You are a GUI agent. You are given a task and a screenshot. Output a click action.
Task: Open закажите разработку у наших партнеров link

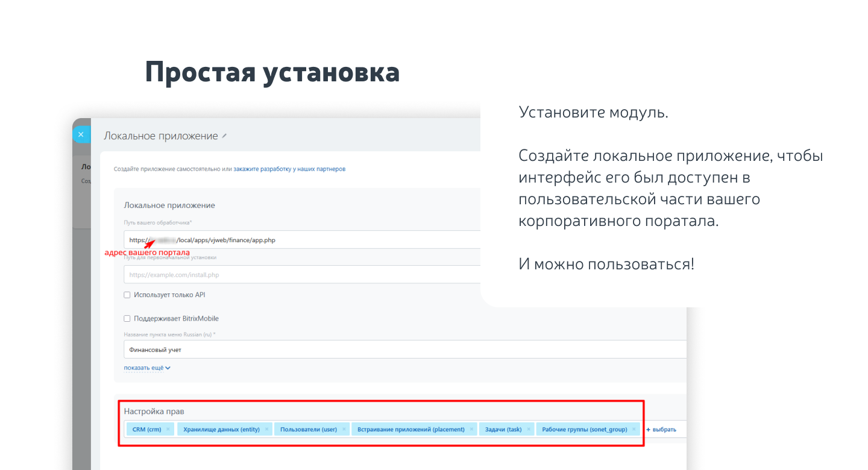[x=289, y=169]
